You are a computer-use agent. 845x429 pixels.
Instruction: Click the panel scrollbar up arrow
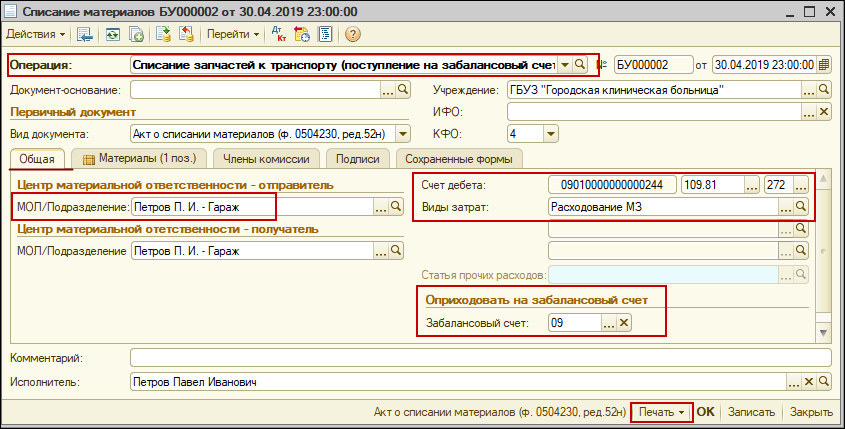click(823, 179)
